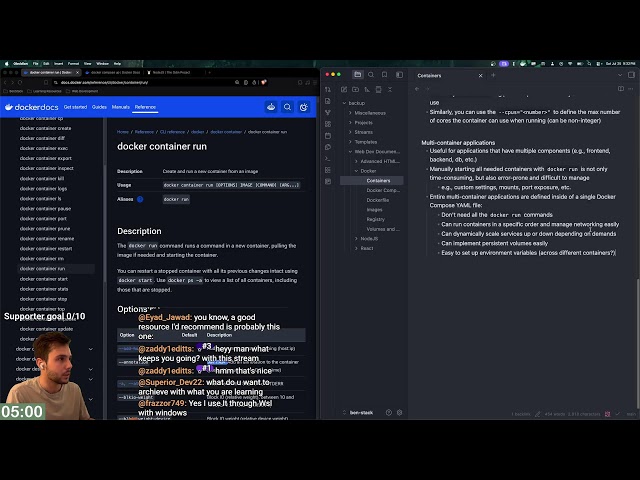Open the Obsidian tab list dropdown
This screenshot has height=480, width=640.
(x=620, y=75)
